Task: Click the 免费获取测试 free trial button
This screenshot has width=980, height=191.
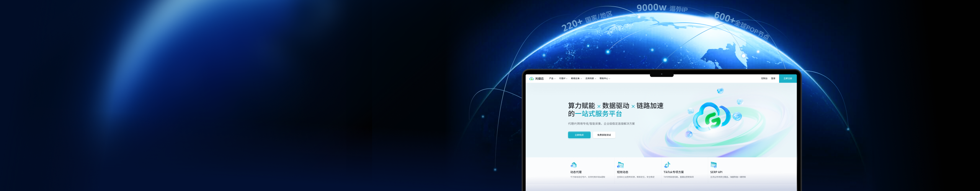Action: click(x=604, y=135)
